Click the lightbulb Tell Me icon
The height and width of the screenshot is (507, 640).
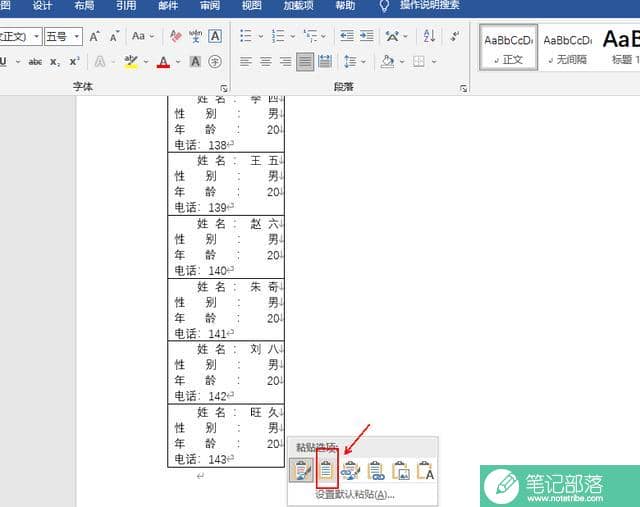(384, 6)
